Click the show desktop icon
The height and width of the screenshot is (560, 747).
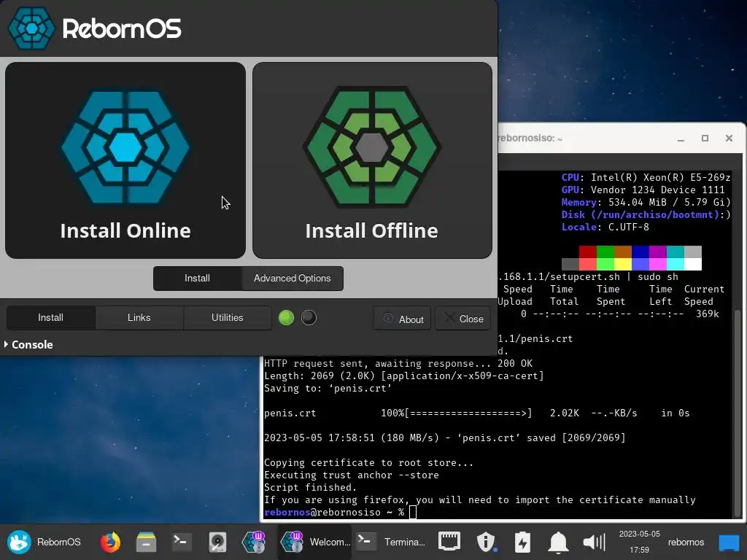click(729, 542)
